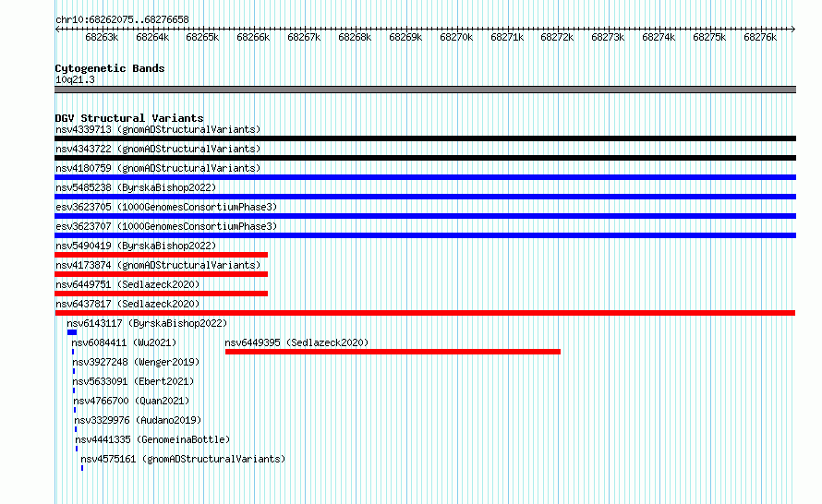The height and width of the screenshot is (504, 822).
Task: Click the 68268k ruler tick label
Action: (x=355, y=37)
